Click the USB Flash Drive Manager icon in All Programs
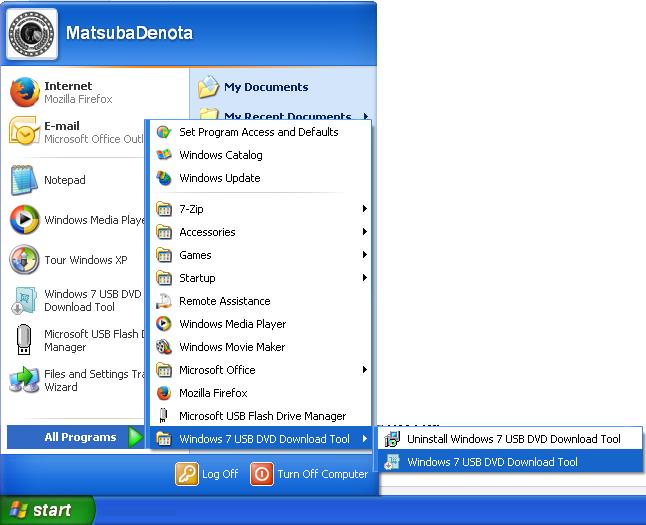The width and height of the screenshot is (646, 525). tap(164, 416)
